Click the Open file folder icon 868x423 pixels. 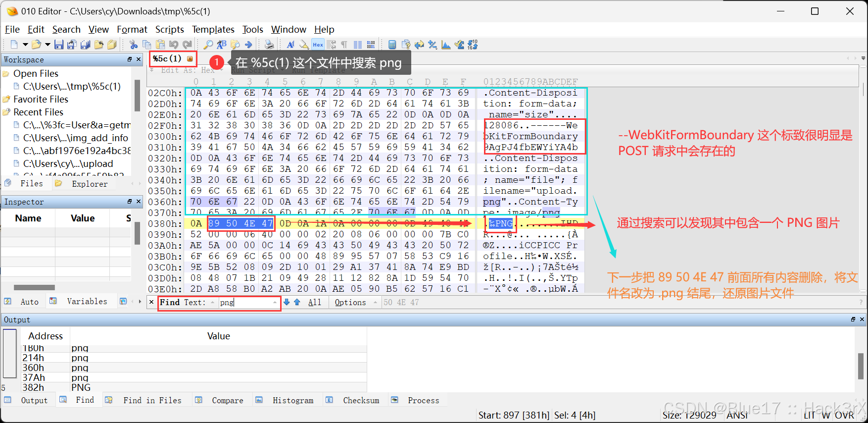point(36,45)
